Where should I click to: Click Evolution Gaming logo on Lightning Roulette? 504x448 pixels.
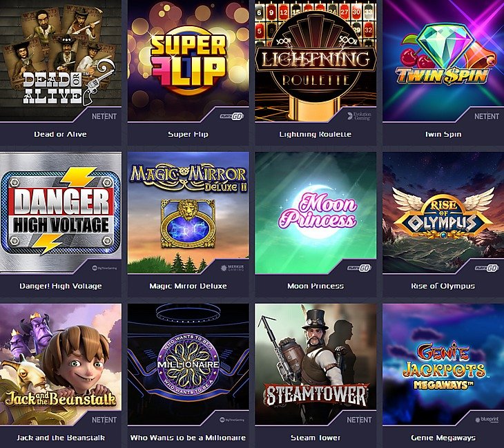point(359,116)
